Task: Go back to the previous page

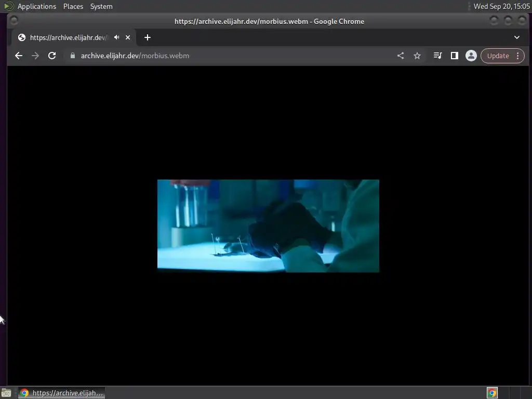Action: tap(19, 56)
